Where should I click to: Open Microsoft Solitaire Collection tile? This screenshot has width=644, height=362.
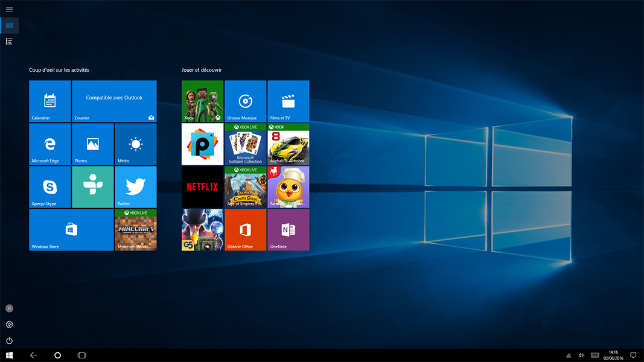tap(245, 144)
